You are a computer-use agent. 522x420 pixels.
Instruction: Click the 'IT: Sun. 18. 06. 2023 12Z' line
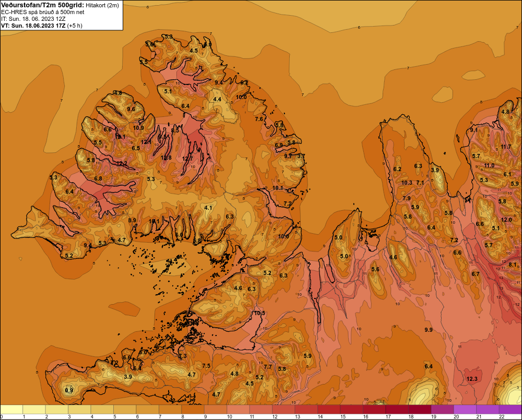[x=33, y=19]
